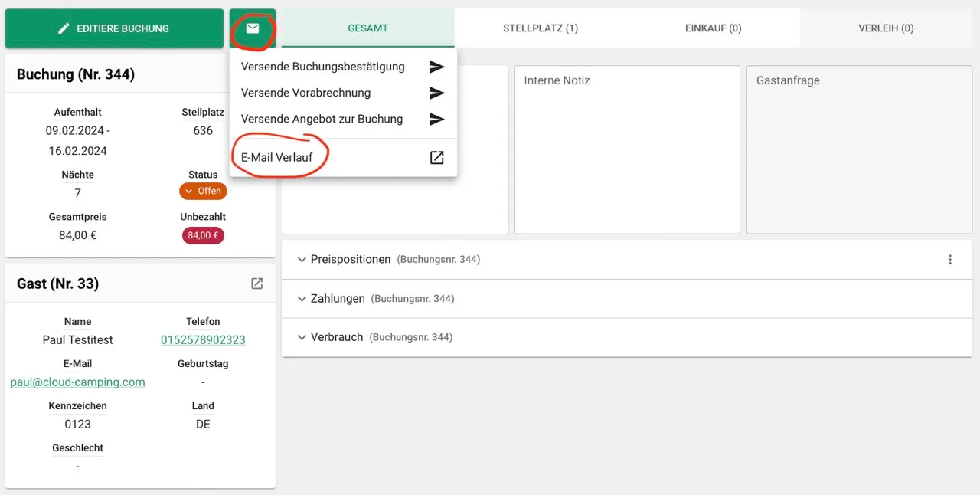Viewport: 980px width, 495px height.
Task: Open the Einkauf (0) tab
Action: point(714,28)
